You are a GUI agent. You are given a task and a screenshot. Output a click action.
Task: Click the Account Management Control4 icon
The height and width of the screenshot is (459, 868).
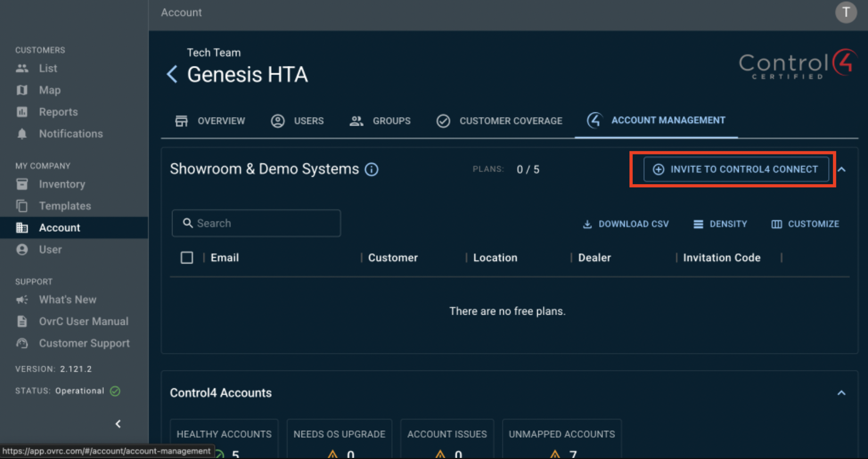(594, 120)
